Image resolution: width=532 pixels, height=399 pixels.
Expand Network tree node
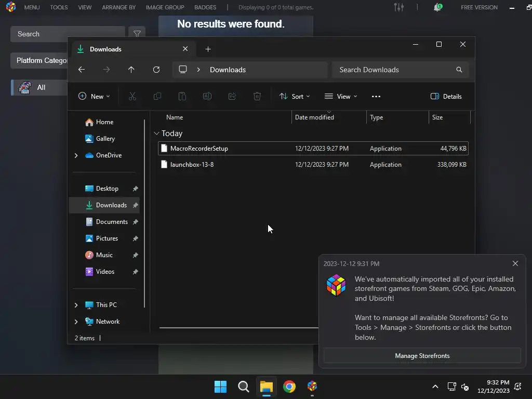click(x=76, y=322)
